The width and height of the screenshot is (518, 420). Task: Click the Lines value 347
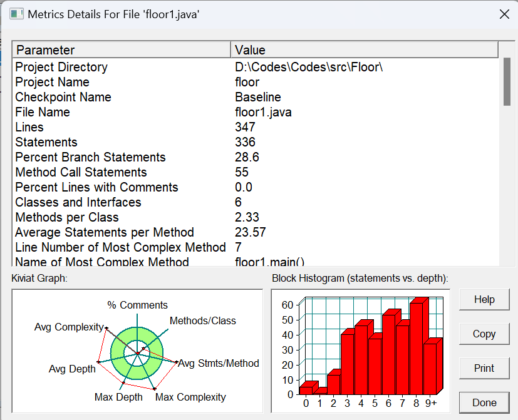(x=245, y=127)
